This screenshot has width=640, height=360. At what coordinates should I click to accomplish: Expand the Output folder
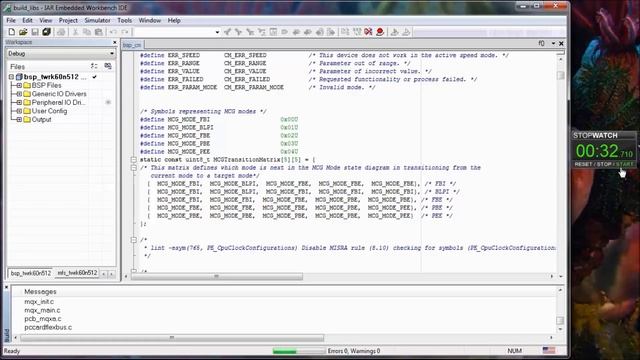[x=19, y=120]
